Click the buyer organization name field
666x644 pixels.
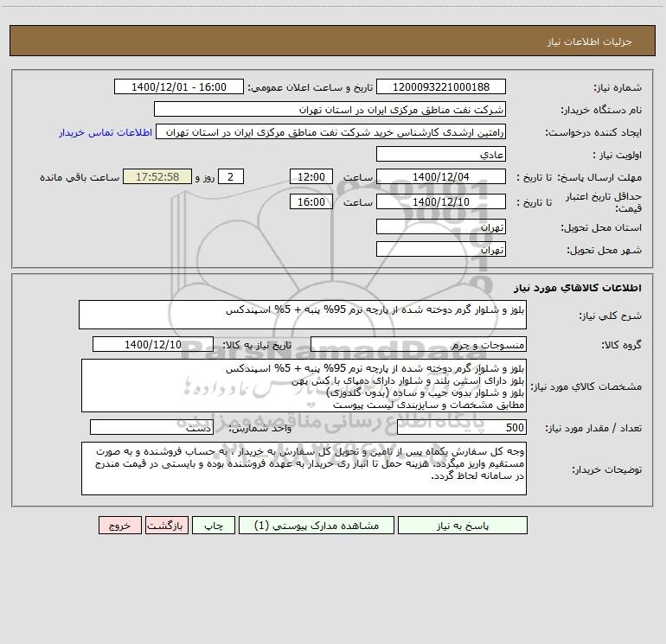pyautogui.click(x=330, y=109)
